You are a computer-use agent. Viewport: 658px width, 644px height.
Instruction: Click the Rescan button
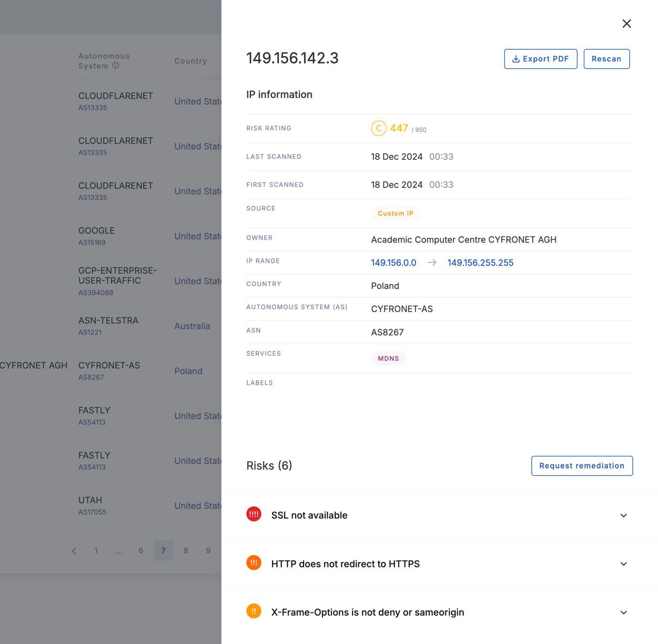[606, 59]
